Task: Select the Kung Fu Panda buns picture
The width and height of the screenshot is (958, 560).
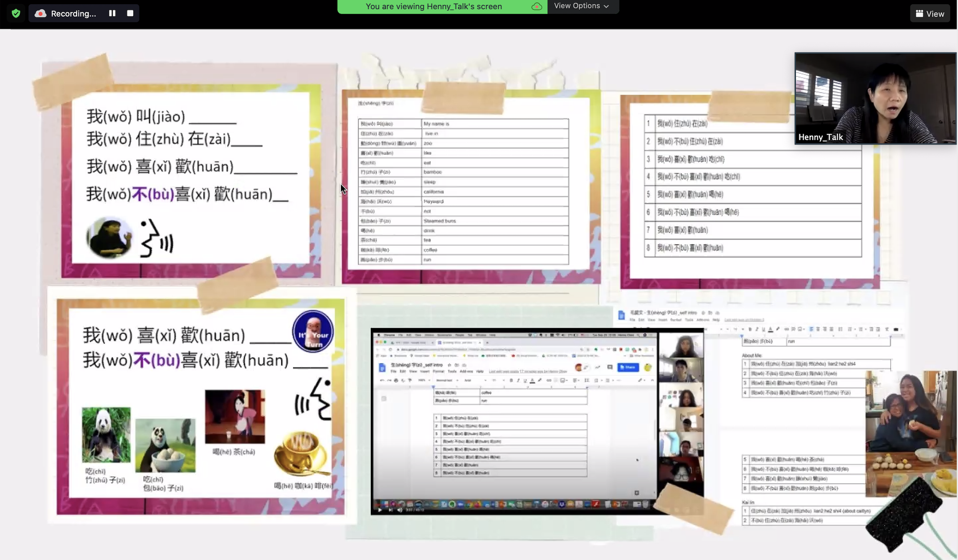Action: [165, 445]
